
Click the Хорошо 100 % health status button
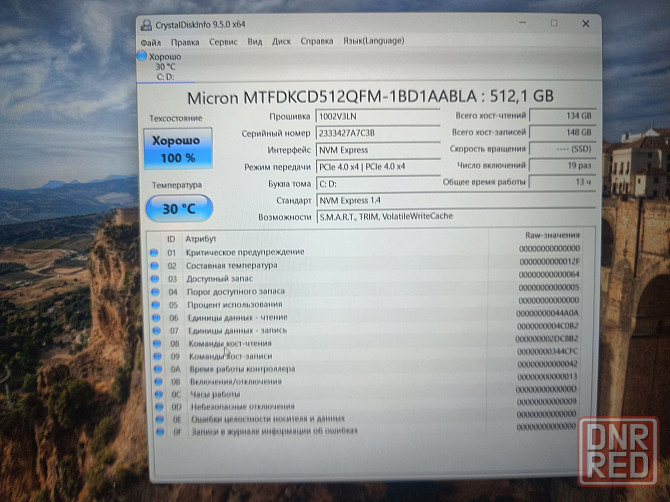(178, 149)
